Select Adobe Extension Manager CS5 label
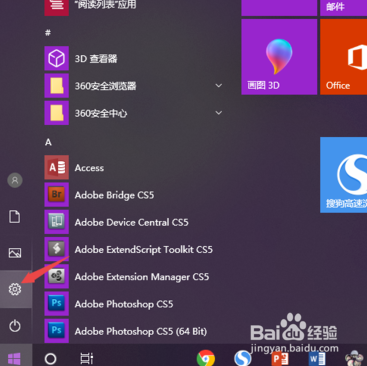The height and width of the screenshot is (366, 367). [142, 277]
